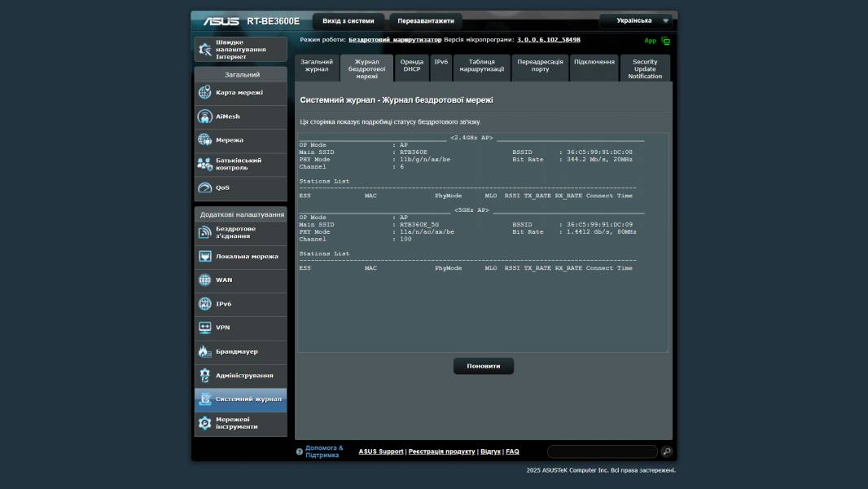Click the firmware version 3.0.0.6.102_58498 link
The image size is (868, 489).
click(549, 40)
